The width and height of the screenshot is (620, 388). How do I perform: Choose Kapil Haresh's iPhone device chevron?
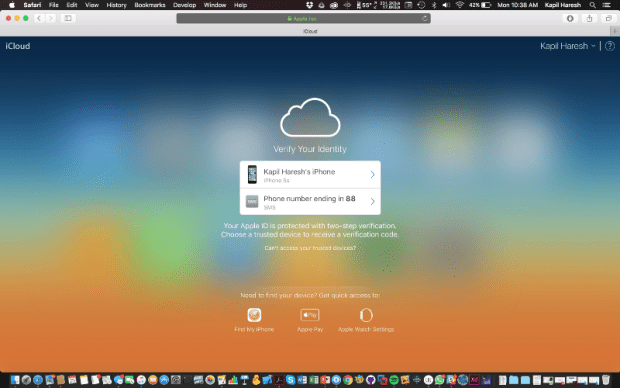[372, 174]
